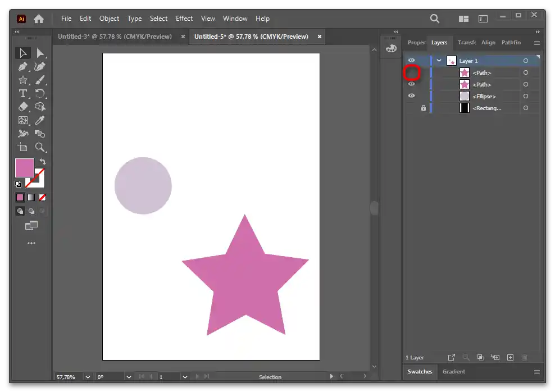Open the Effect menu
The image size is (555, 392).
(184, 19)
